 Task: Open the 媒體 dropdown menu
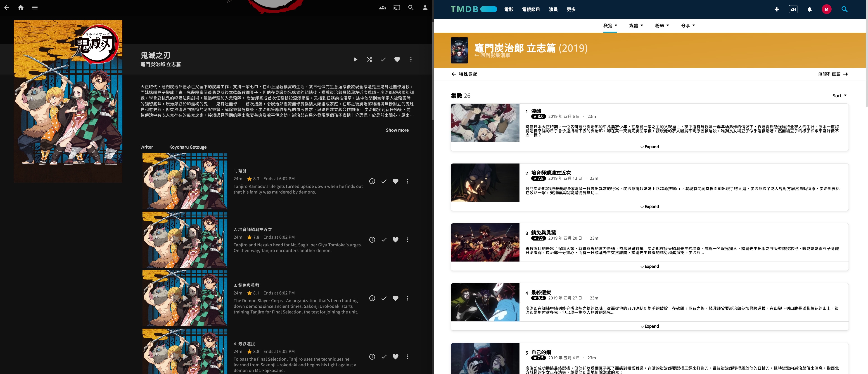point(636,26)
